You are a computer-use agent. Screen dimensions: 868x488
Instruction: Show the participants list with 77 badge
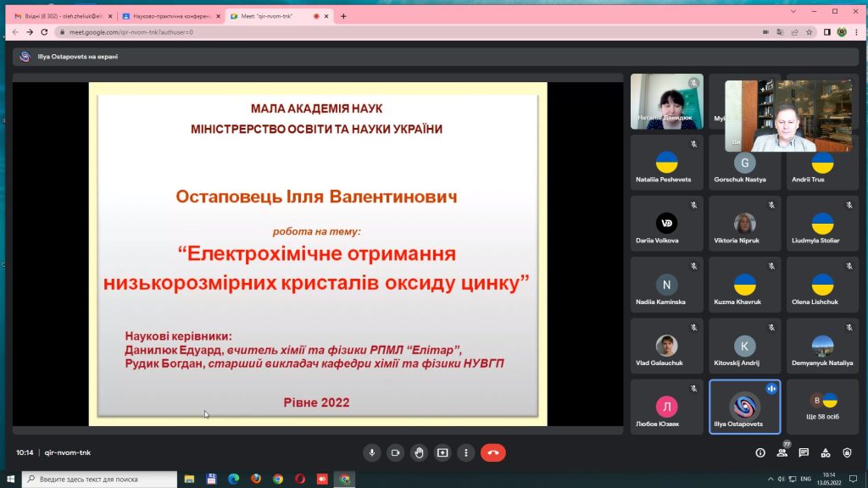pos(782,452)
